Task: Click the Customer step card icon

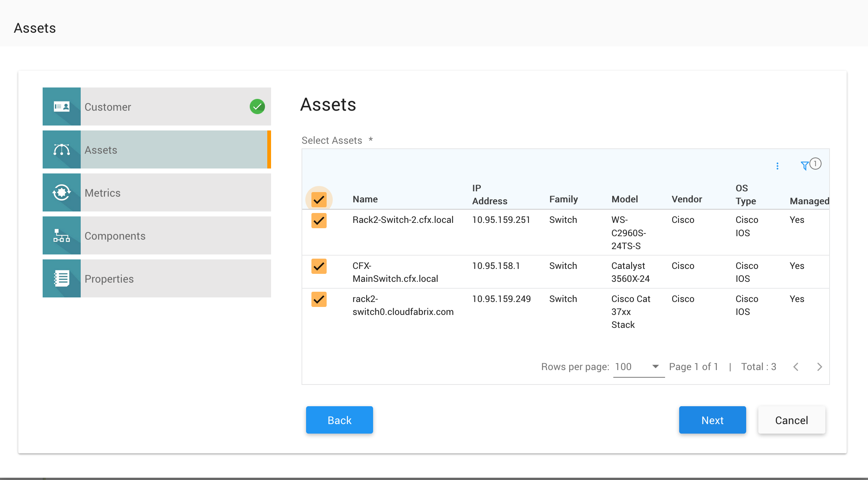Action: 62,106
